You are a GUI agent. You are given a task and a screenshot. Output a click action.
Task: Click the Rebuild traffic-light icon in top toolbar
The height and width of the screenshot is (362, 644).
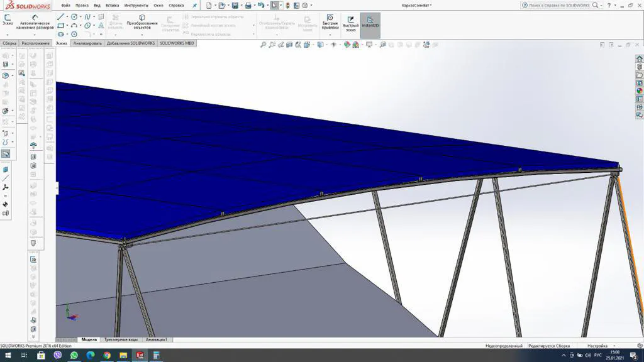[287, 5]
